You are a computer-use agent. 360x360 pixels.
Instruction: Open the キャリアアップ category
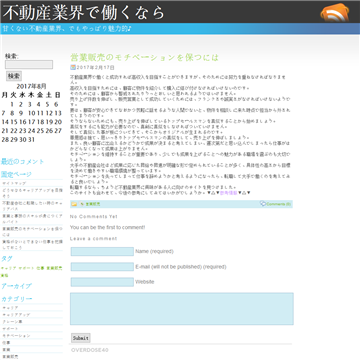pyautogui.click(x=16, y=315)
